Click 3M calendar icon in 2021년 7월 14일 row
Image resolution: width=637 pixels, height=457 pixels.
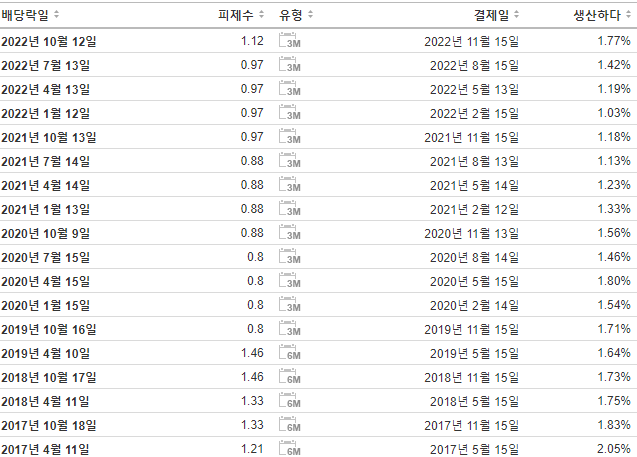point(290,160)
